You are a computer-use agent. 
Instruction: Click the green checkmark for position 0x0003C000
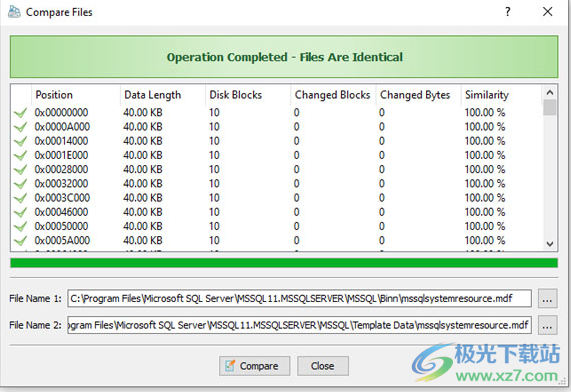coord(21,198)
